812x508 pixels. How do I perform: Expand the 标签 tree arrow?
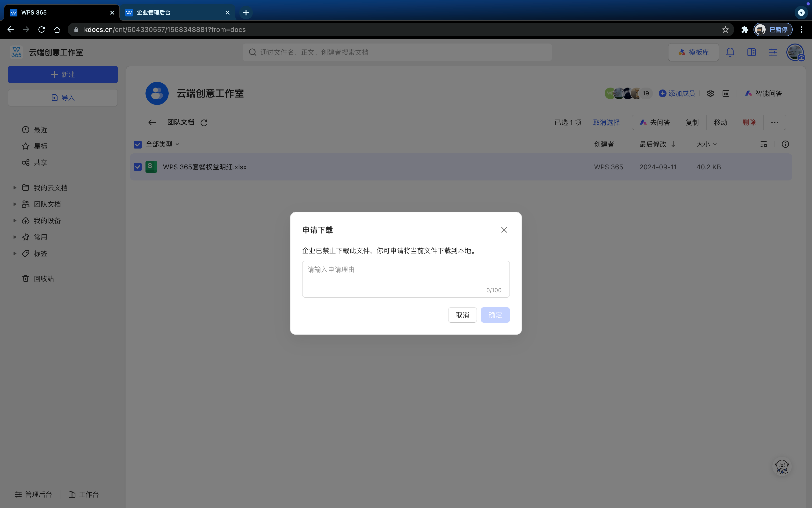[15, 253]
